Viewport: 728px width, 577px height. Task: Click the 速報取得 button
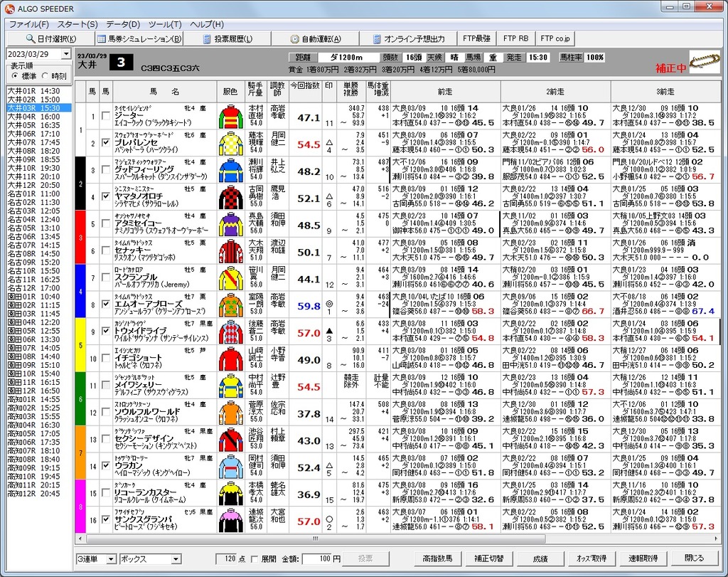pyautogui.click(x=643, y=559)
